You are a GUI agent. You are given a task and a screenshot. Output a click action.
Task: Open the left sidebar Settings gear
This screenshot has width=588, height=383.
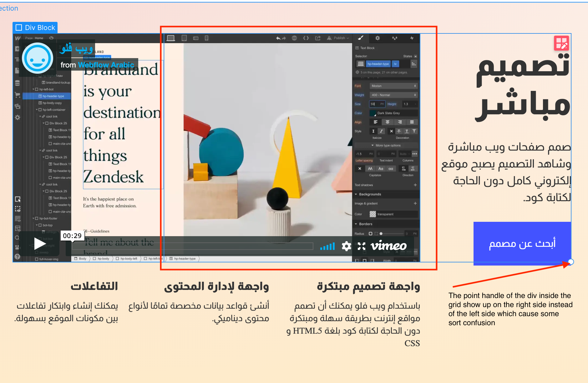coord(18,117)
